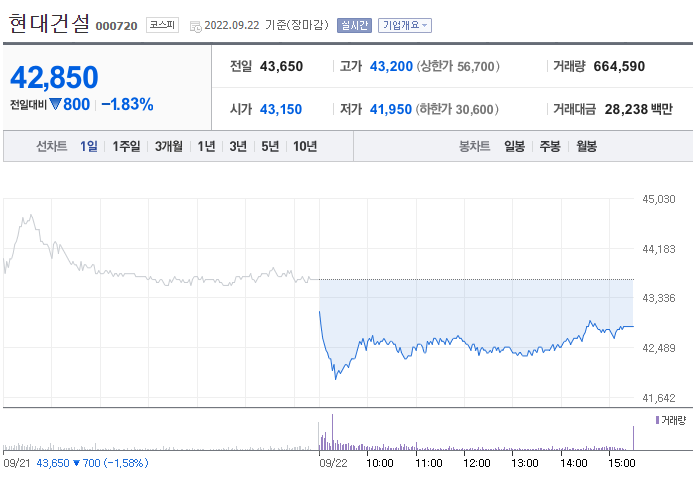This screenshot has width=693, height=480.
Task: Click the previous close value 43,650
Action: (x=281, y=66)
